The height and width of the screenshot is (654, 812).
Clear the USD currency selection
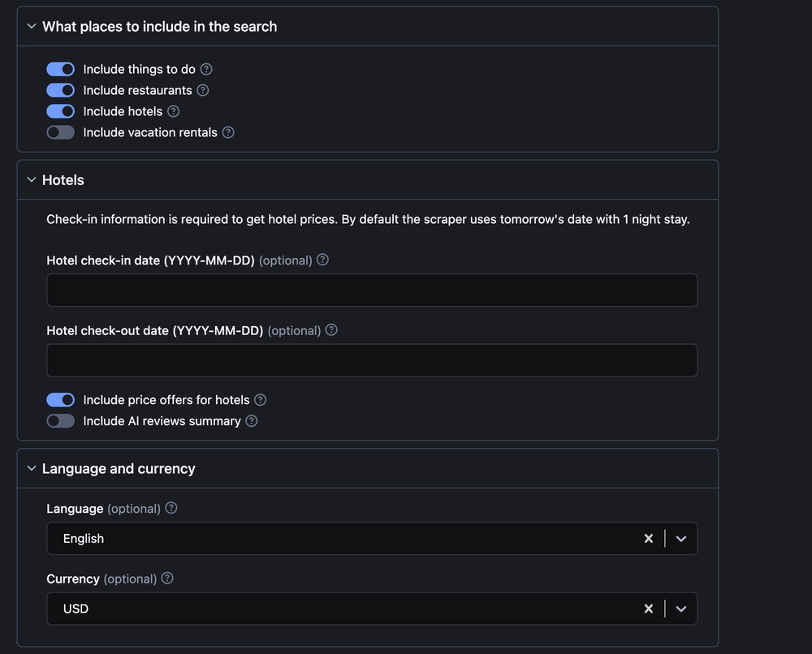(x=649, y=609)
